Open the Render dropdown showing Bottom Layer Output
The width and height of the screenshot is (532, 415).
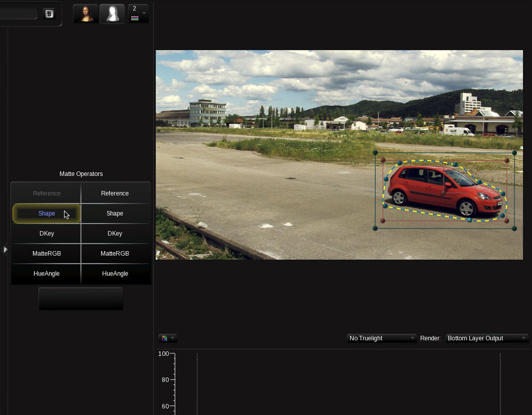pyautogui.click(x=486, y=338)
